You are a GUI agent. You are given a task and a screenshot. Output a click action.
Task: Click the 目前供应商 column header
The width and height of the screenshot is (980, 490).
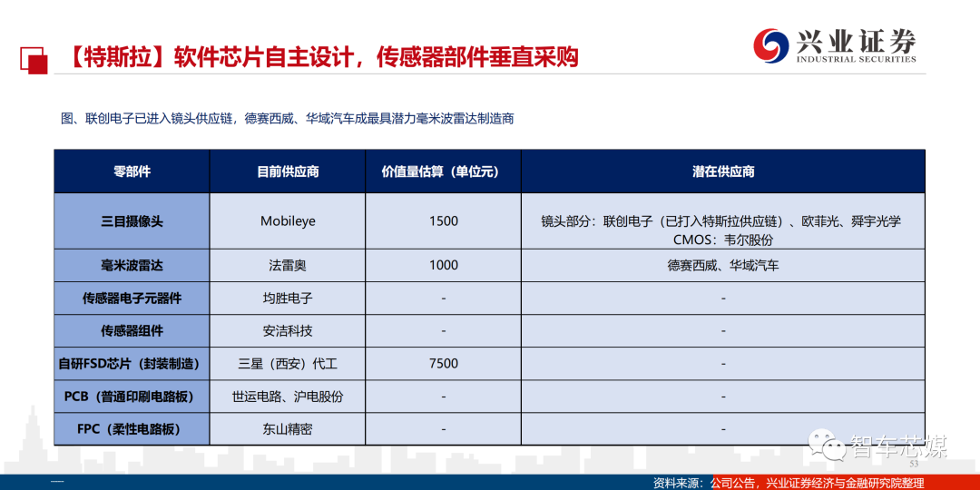click(x=288, y=171)
